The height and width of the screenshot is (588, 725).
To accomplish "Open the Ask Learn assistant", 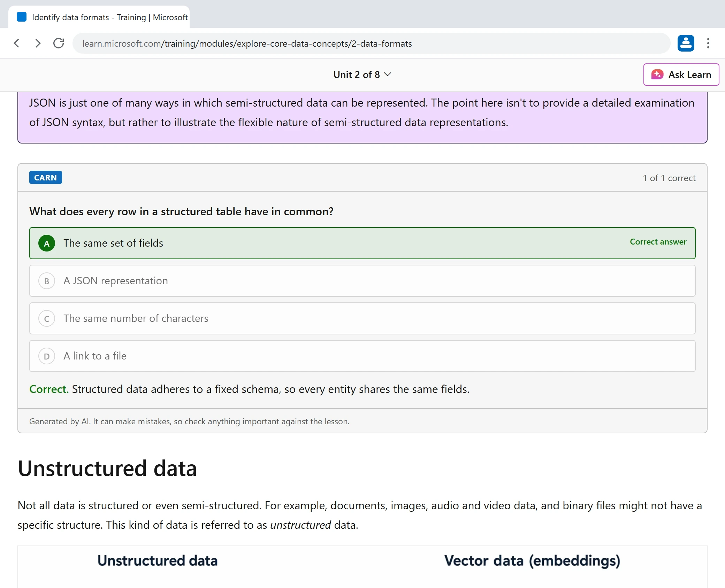I will coord(681,75).
